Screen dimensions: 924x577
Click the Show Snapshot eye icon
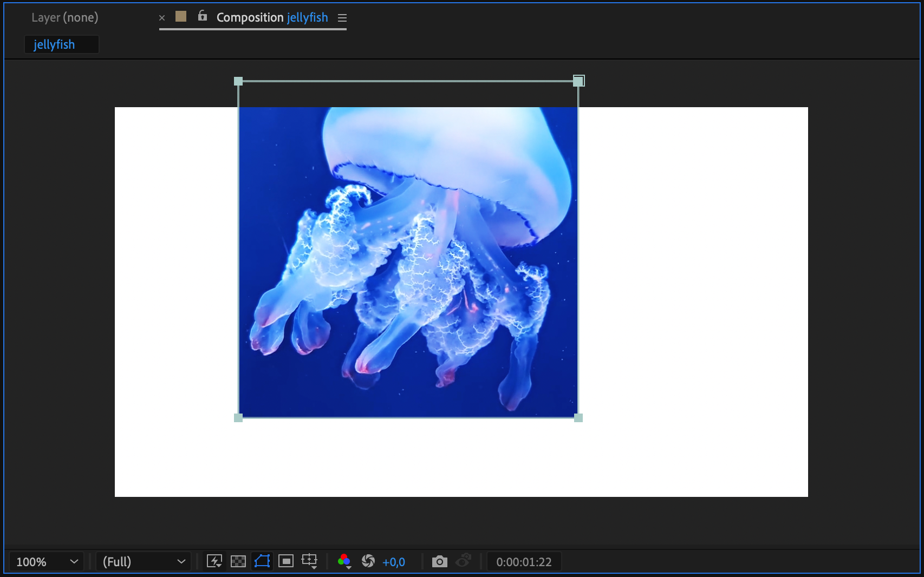[x=464, y=561]
